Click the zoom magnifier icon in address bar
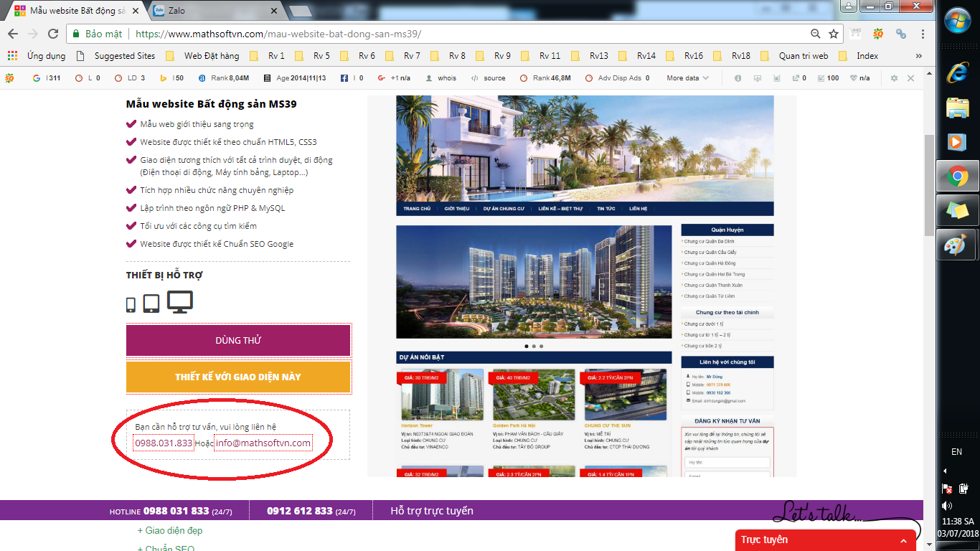 point(816,34)
